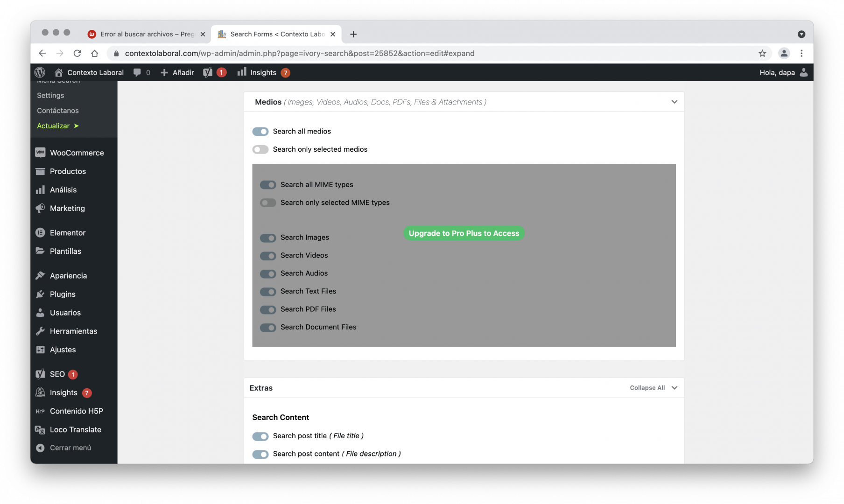Click the Marketing megaphone icon
844x504 pixels.
(41, 208)
